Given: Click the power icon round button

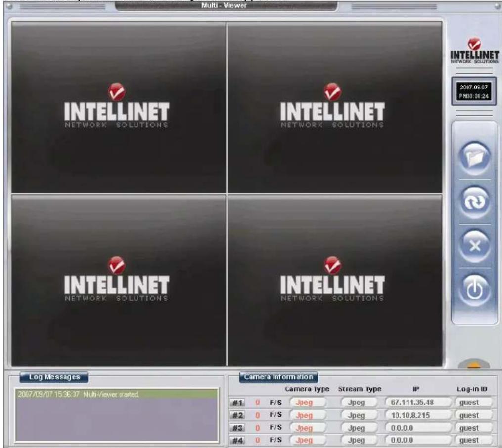Looking at the screenshot, I should tap(474, 290).
